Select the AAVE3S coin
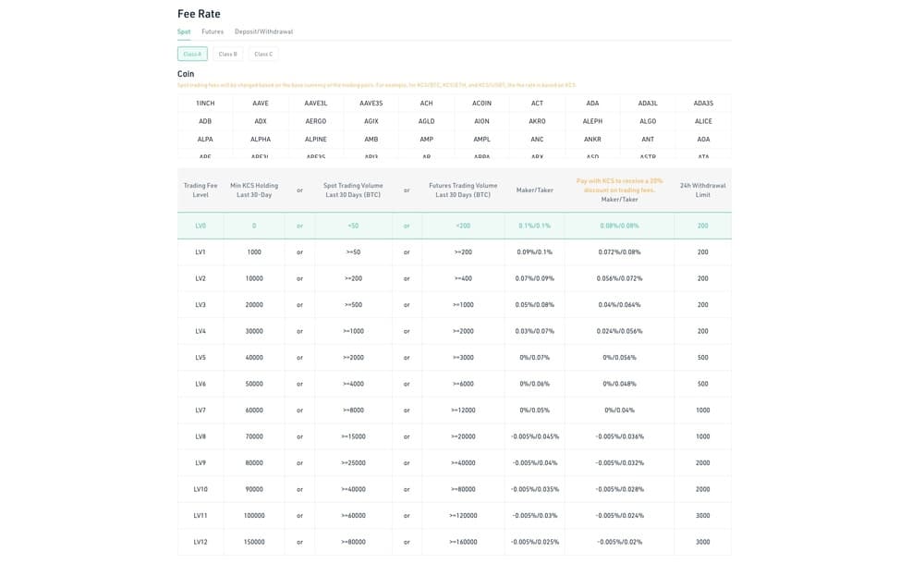 pos(371,104)
